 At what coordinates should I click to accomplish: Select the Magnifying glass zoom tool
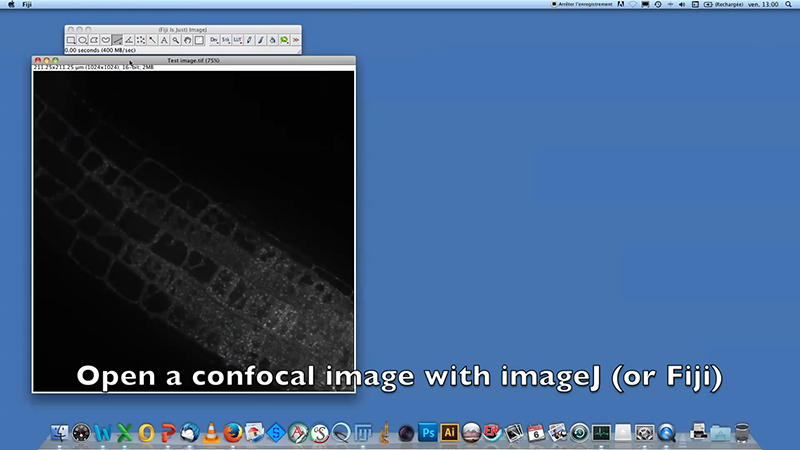point(176,40)
